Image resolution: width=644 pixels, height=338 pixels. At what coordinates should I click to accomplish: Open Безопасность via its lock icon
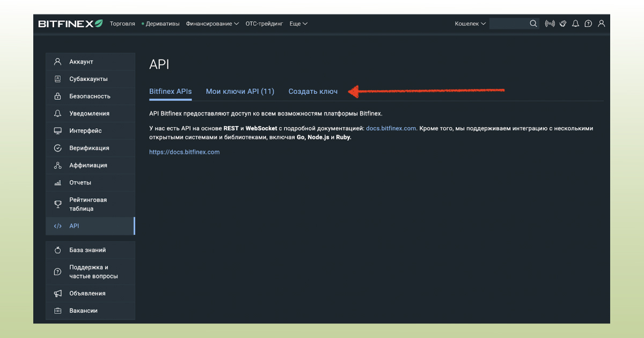(x=57, y=96)
